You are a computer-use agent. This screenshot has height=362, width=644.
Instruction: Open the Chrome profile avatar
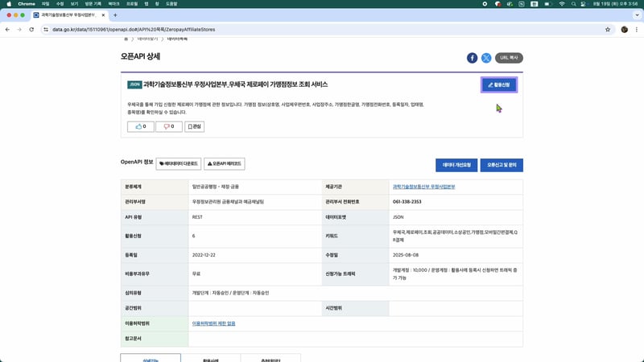625,30
